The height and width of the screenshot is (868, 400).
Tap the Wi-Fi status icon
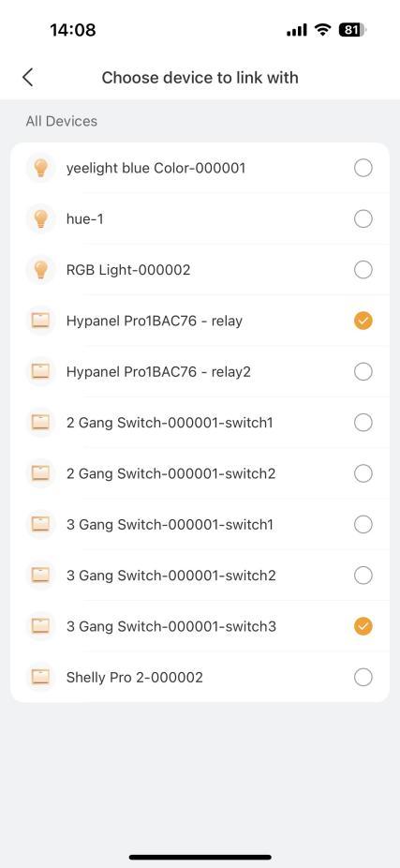coord(322,30)
